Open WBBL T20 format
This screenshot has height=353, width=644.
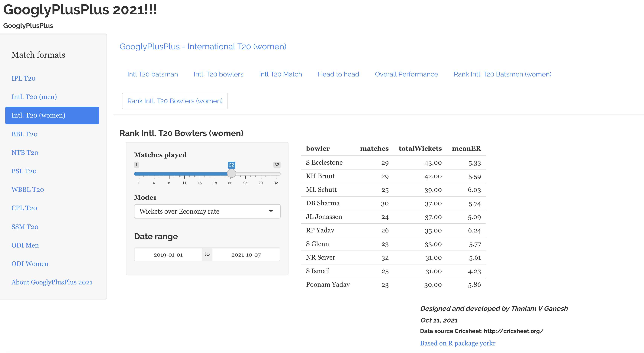click(x=28, y=190)
